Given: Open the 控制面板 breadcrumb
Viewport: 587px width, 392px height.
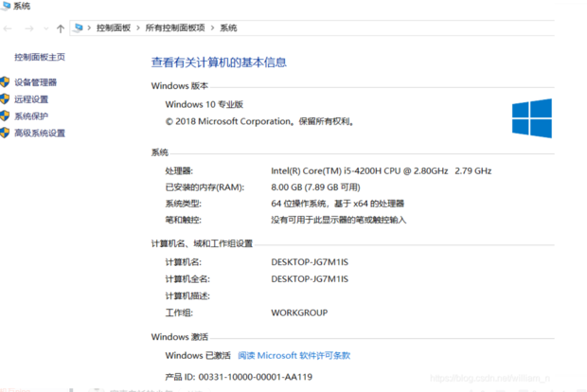Looking at the screenshot, I should point(114,27).
